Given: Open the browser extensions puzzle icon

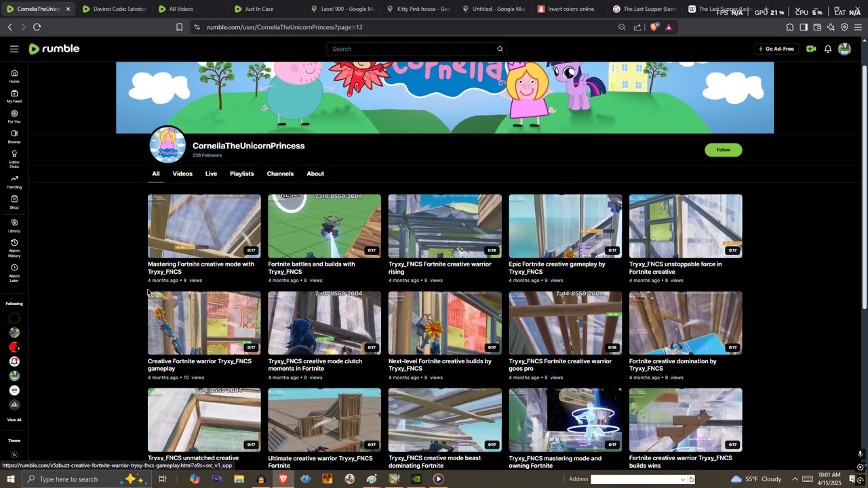Looking at the screenshot, I should click(x=790, y=27).
